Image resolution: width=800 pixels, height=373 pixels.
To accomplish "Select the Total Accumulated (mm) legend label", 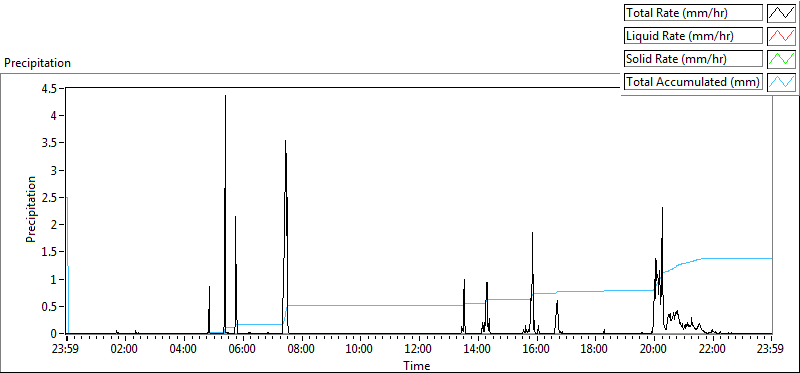I will click(x=693, y=82).
